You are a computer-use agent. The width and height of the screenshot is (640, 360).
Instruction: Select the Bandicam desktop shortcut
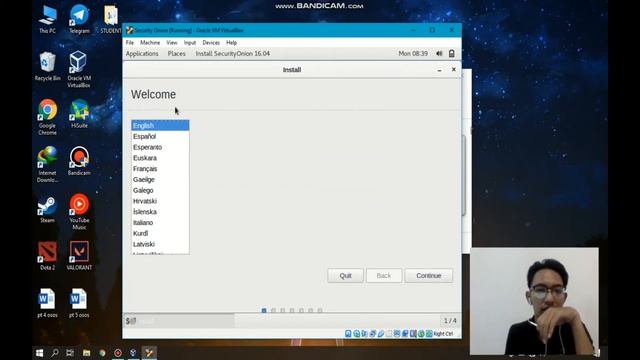pos(79,161)
